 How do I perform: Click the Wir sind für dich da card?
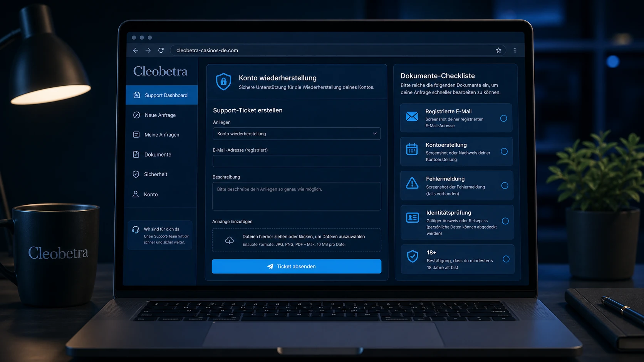click(160, 235)
